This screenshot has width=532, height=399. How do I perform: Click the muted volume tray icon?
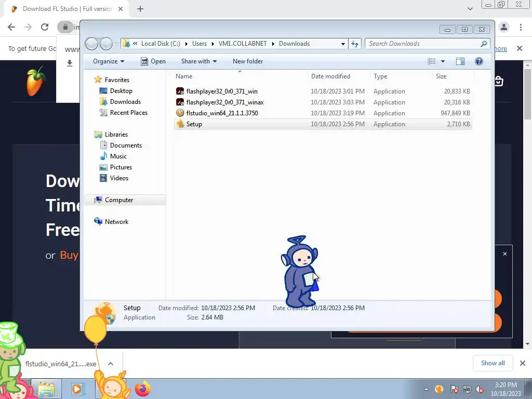point(479,389)
